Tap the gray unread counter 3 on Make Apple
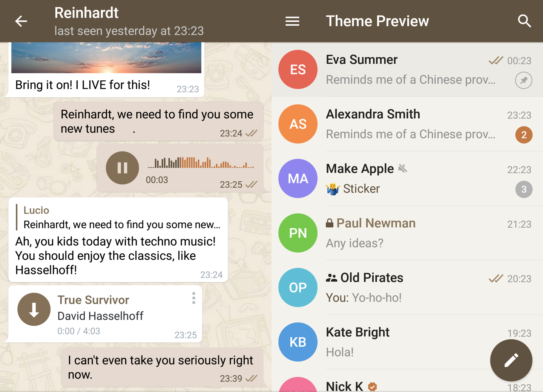Screen dimensions: 543x392 (524, 189)
